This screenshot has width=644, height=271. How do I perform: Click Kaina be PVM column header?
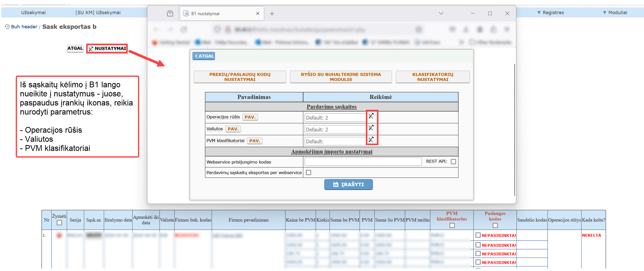click(300, 220)
